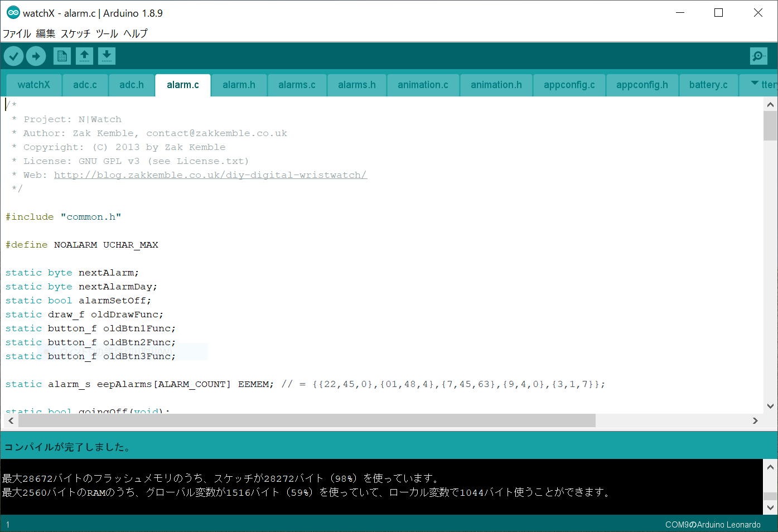Open the zakkemble blog URL link
This screenshot has width=778, height=532.
coord(210,175)
